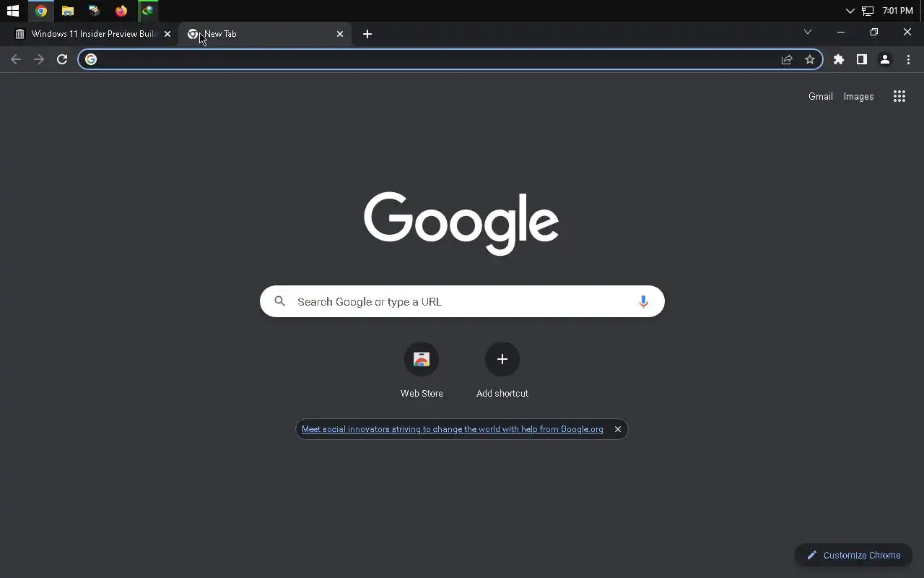This screenshot has width=924, height=578.
Task: Minimize the Chrome window
Action: click(841, 32)
